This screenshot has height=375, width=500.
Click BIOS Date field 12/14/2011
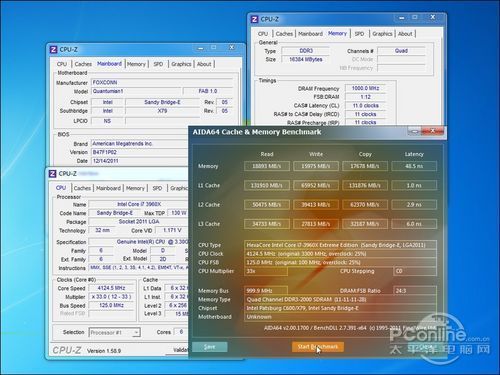tap(140, 161)
